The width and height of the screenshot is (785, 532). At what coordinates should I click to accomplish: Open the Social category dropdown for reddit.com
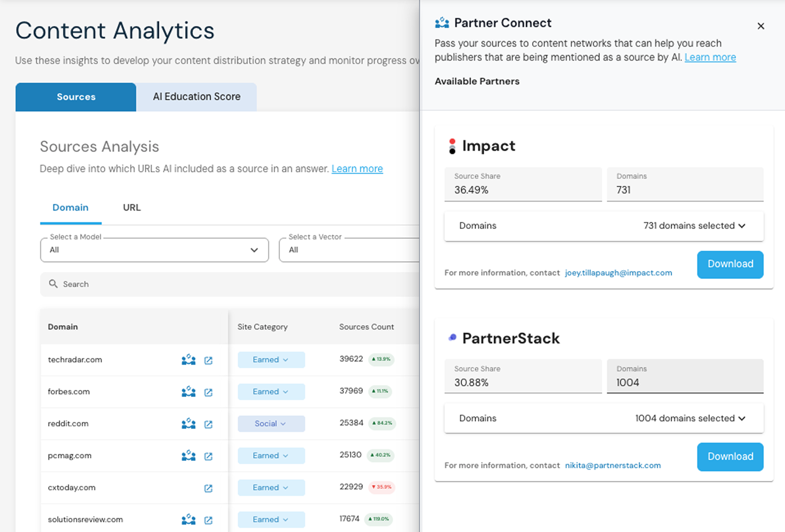coord(271,423)
